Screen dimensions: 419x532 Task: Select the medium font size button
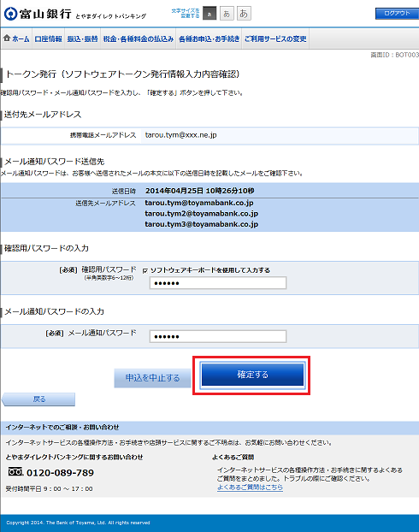click(x=227, y=14)
